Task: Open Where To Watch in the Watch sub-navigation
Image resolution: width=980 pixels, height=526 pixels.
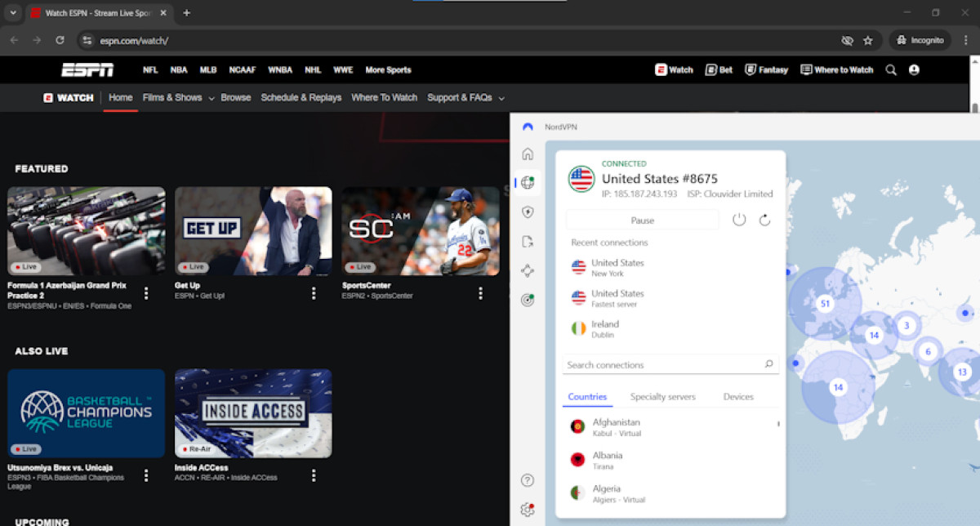Action: [384, 97]
